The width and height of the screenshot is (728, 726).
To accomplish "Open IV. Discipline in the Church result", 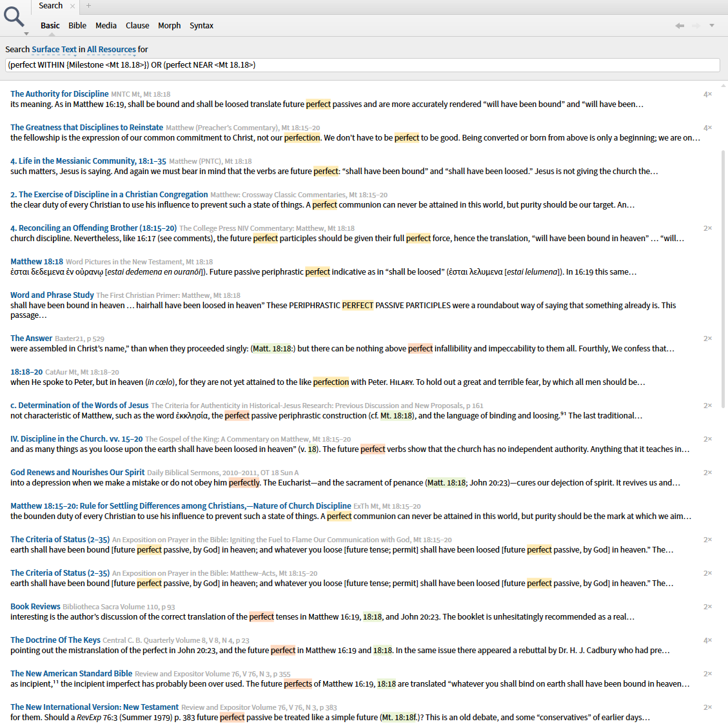I will point(77,438).
